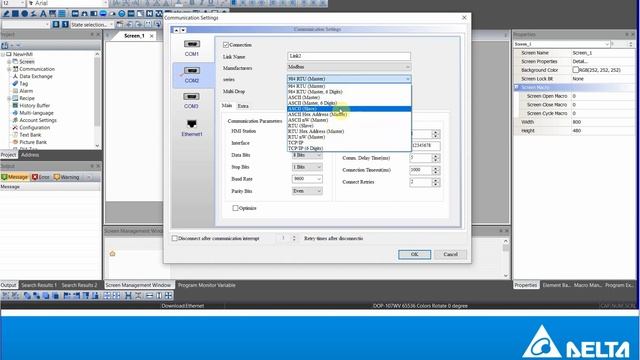Image resolution: width=640 pixels, height=360 pixels.
Task: Open Text Bank in project tree
Action: (x=30, y=135)
